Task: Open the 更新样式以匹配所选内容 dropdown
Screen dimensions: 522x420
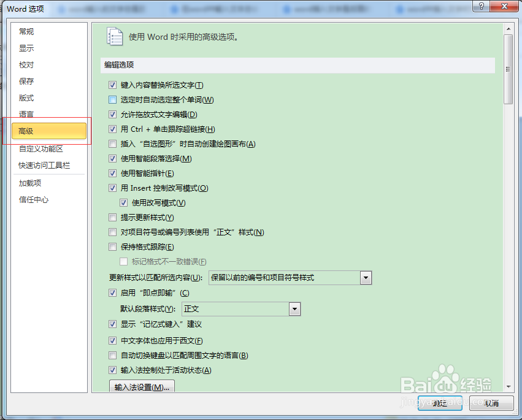Action: pyautogui.click(x=366, y=278)
